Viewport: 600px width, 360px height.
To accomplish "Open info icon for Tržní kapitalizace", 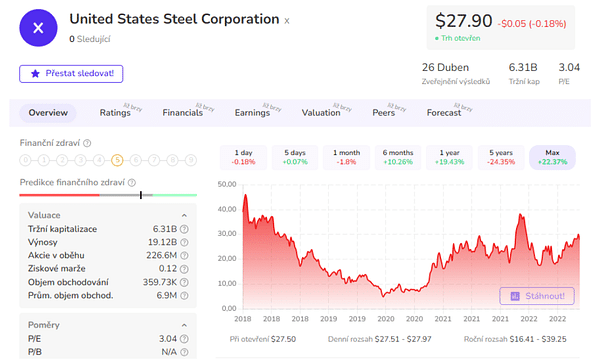I will pos(184,229).
